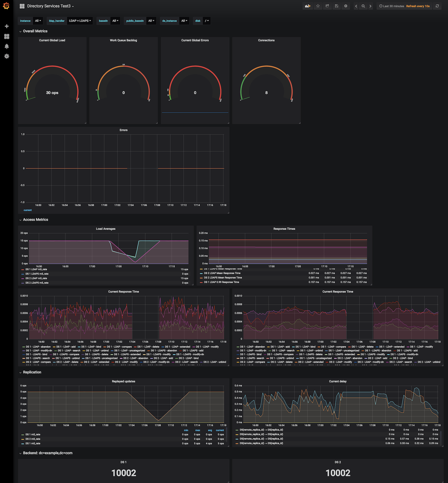
Task: Open the Dashboards sidebar icon
Action: [x=6, y=36]
